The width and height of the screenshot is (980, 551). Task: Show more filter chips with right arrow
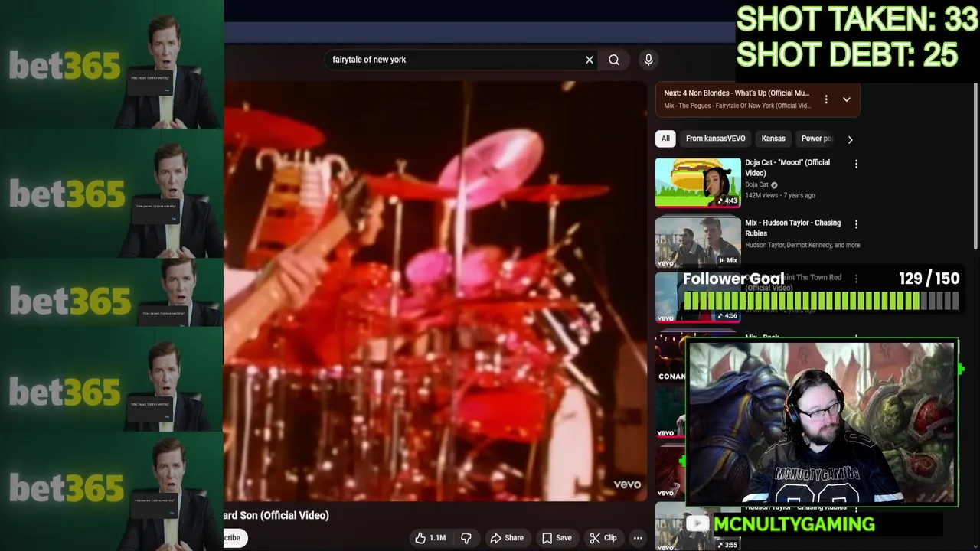850,139
